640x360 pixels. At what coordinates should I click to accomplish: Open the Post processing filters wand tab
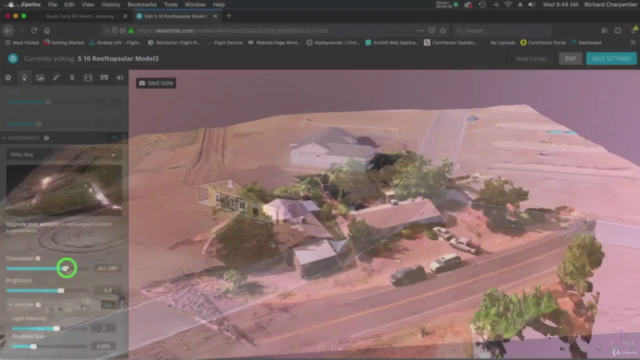tap(56, 78)
